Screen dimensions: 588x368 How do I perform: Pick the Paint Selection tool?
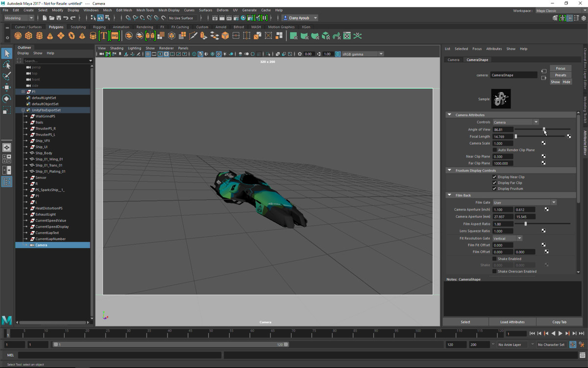[x=7, y=76]
